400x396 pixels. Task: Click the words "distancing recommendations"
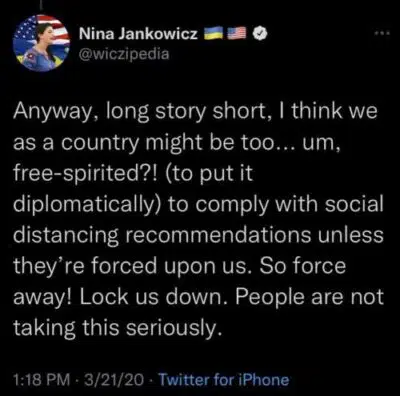pyautogui.click(x=162, y=236)
